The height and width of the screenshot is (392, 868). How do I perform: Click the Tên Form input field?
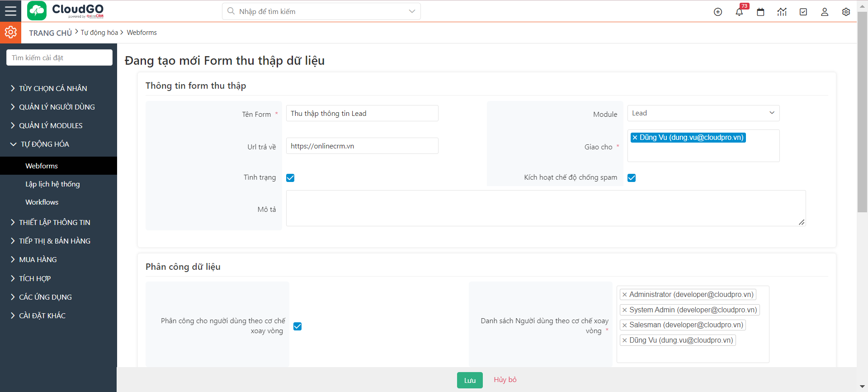(x=362, y=113)
